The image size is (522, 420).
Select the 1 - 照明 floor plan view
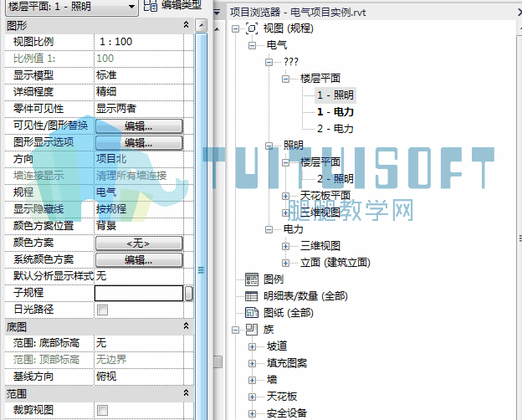(x=335, y=95)
